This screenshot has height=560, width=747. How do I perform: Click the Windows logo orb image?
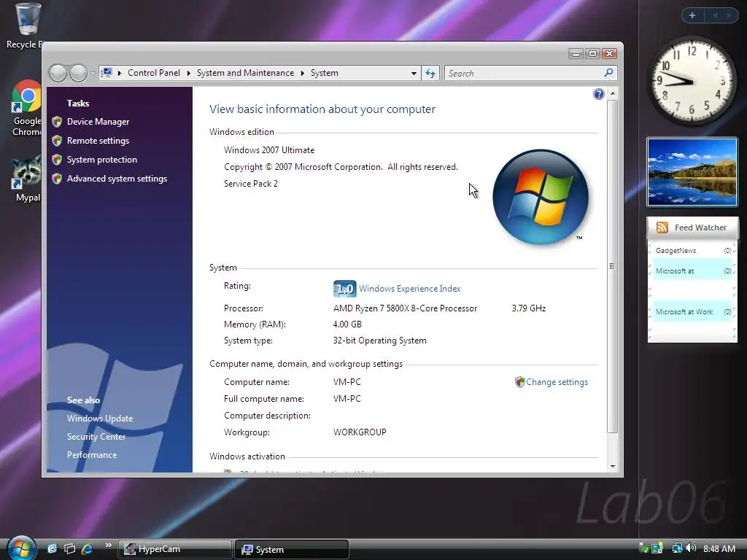coord(541,197)
